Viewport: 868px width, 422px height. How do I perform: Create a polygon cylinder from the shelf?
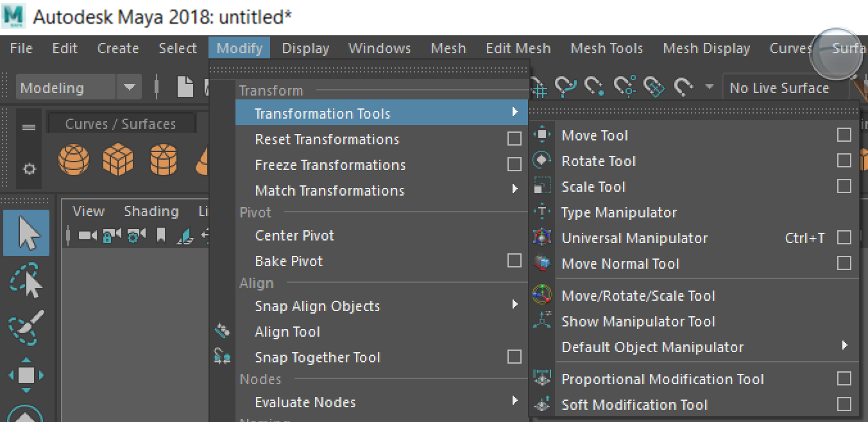point(164,160)
